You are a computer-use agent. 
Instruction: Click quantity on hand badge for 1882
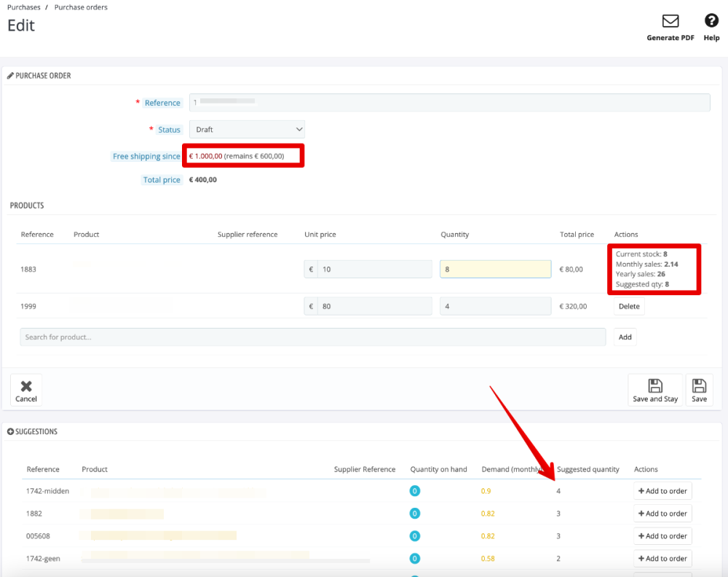(x=415, y=514)
